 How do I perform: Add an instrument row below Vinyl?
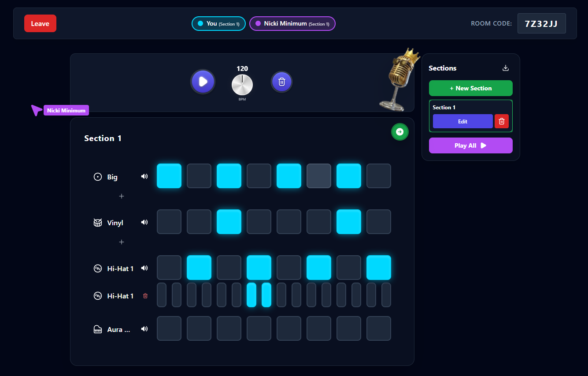121,242
